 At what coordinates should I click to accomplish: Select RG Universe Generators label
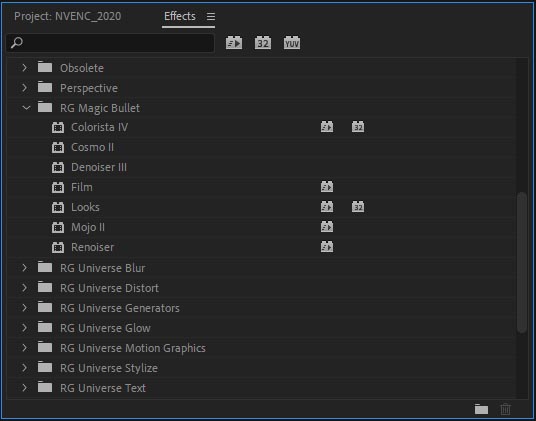(x=120, y=308)
